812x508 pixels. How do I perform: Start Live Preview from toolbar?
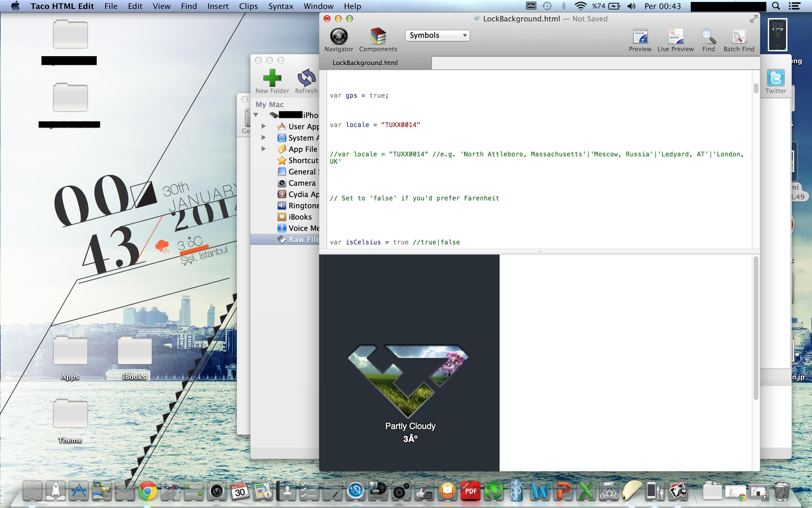(676, 40)
